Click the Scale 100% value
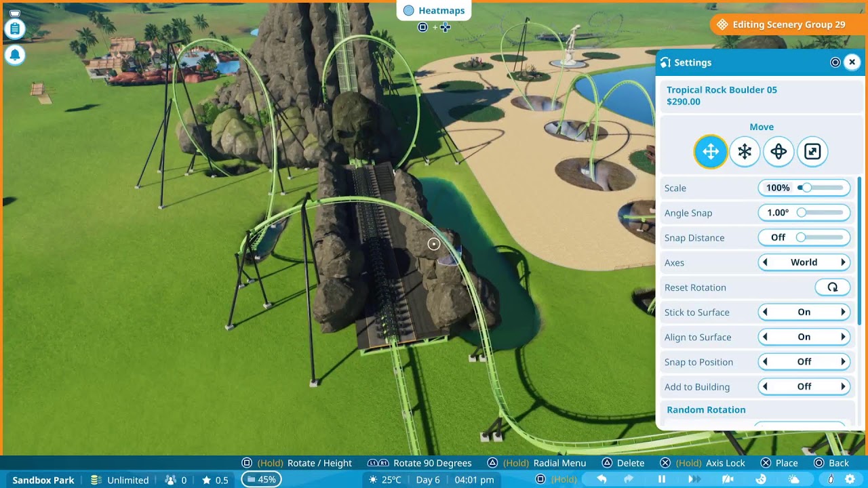 tap(778, 188)
